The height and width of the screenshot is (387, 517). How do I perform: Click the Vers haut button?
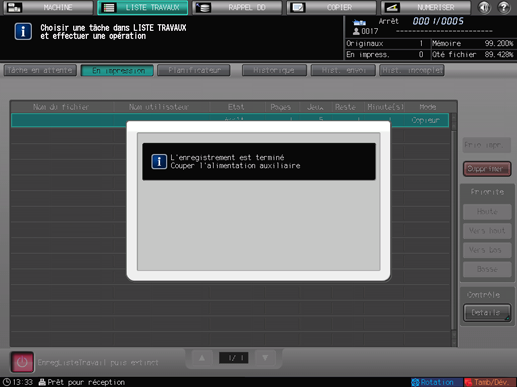(x=487, y=231)
